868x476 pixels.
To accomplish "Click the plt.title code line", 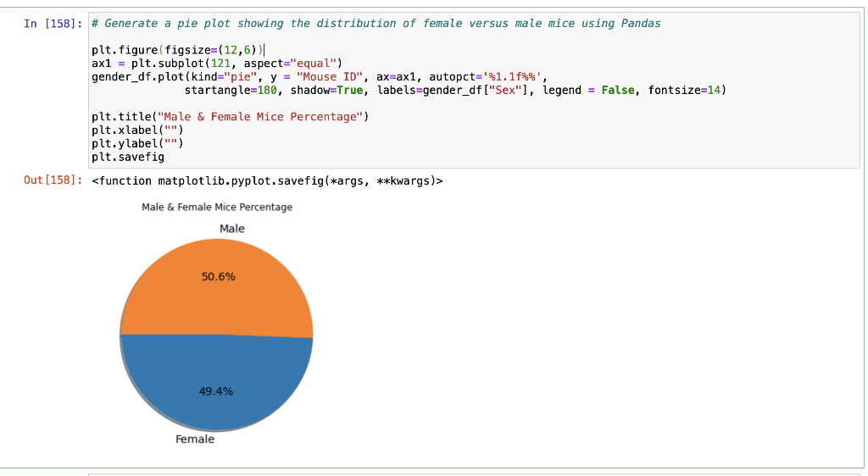I will click(231, 117).
